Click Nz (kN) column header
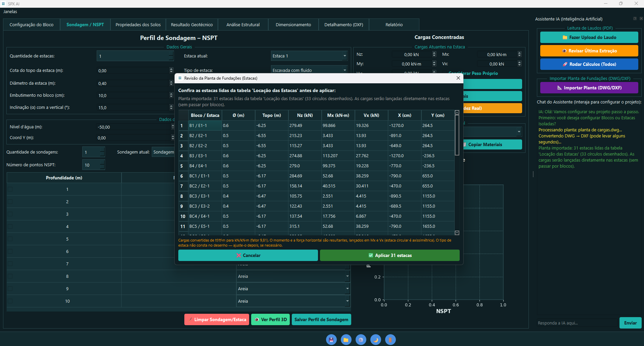Viewport: 644px width, 346px height. [305, 115]
